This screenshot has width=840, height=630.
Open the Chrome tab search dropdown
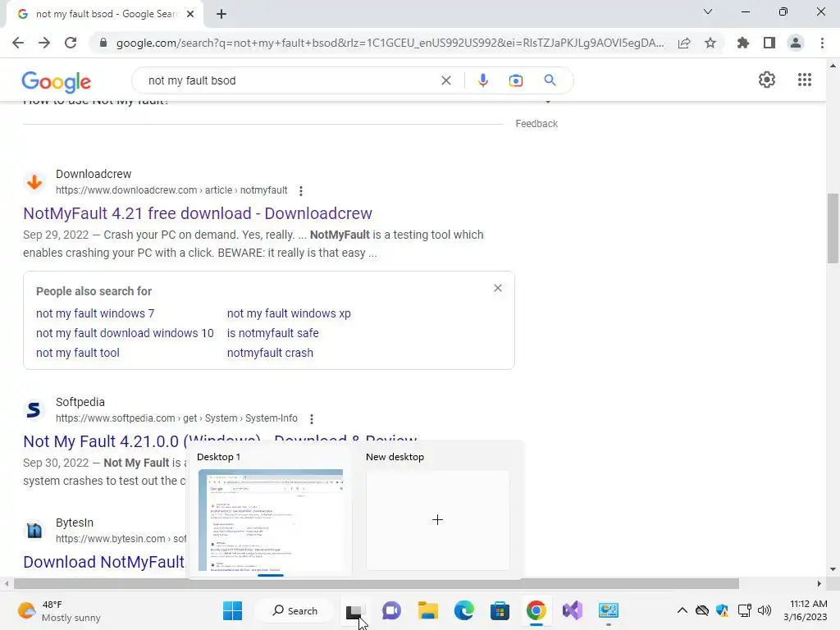(708, 11)
